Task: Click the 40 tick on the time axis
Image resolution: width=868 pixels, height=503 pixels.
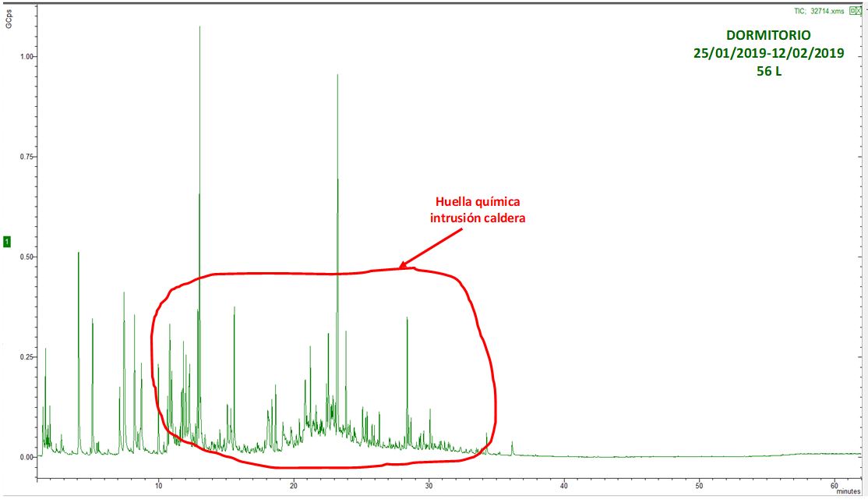Action: [563, 484]
